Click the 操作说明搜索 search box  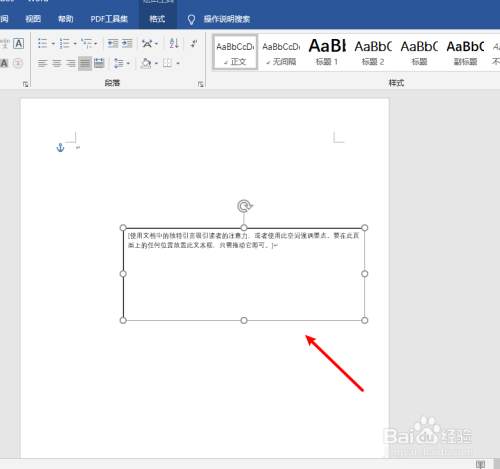point(227,19)
